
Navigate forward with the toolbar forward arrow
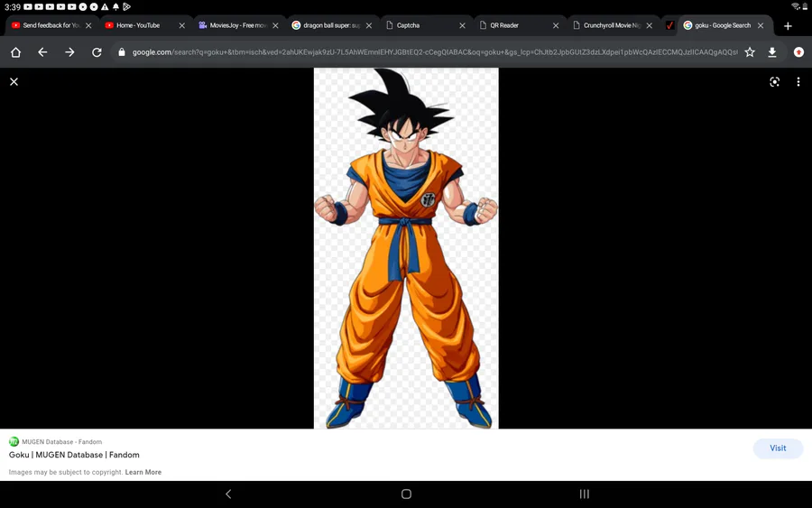pyautogui.click(x=69, y=52)
